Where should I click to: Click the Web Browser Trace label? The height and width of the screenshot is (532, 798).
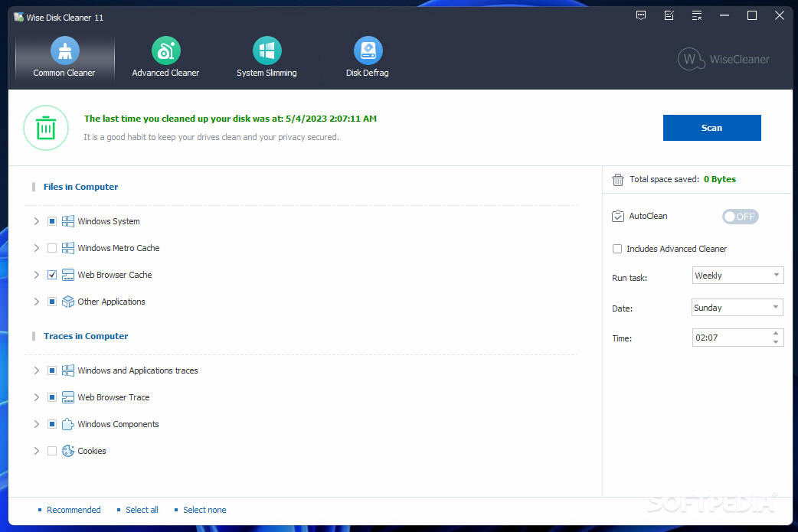tap(113, 397)
